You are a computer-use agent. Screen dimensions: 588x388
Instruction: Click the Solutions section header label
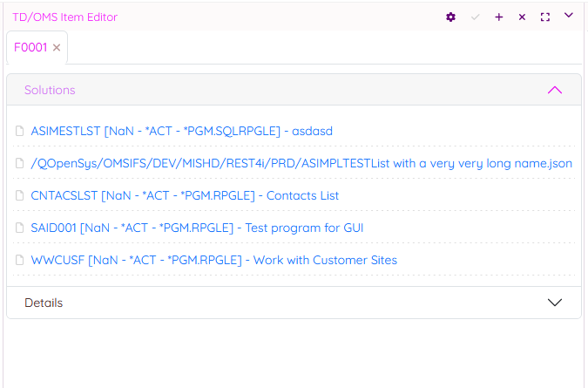(x=50, y=90)
